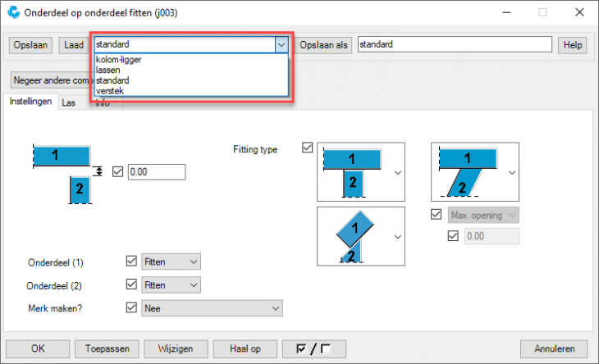The width and height of the screenshot is (599, 364).
Task: Click the gap value 0.00 field
Action: point(157,171)
